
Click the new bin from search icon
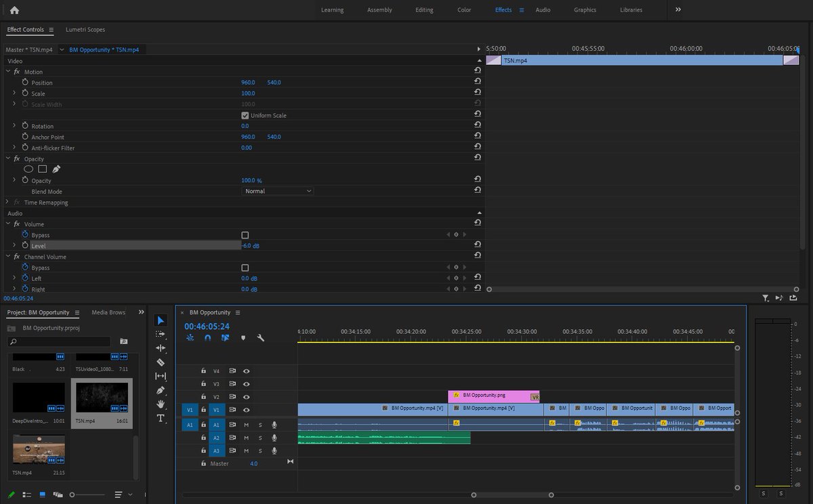pyautogui.click(x=123, y=341)
